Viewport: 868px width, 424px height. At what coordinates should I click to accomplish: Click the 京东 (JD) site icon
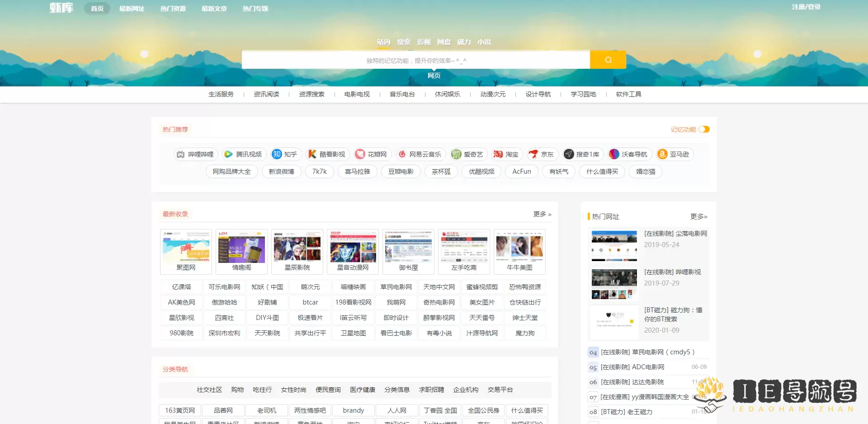(x=534, y=154)
